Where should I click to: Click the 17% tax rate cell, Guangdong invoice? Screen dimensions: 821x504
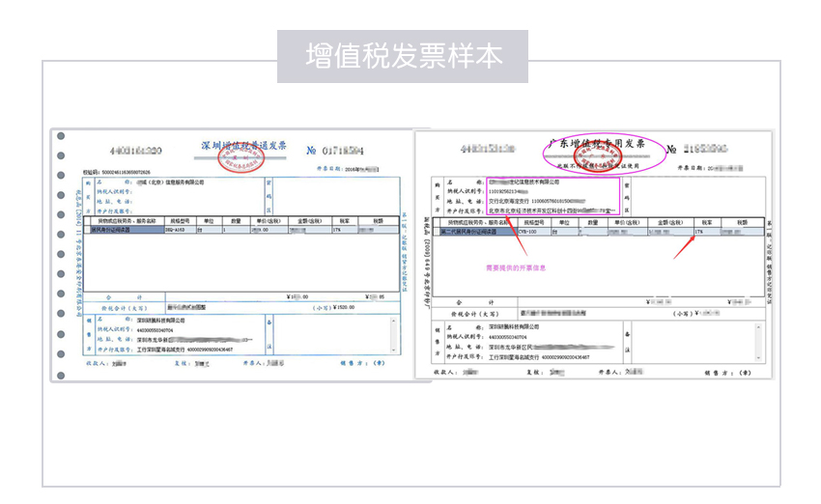click(707, 232)
